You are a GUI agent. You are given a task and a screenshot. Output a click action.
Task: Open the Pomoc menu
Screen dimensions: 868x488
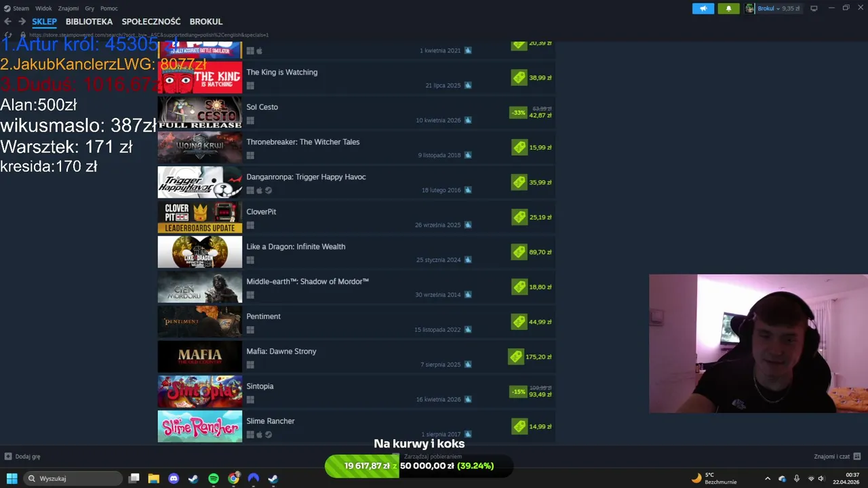coord(109,8)
